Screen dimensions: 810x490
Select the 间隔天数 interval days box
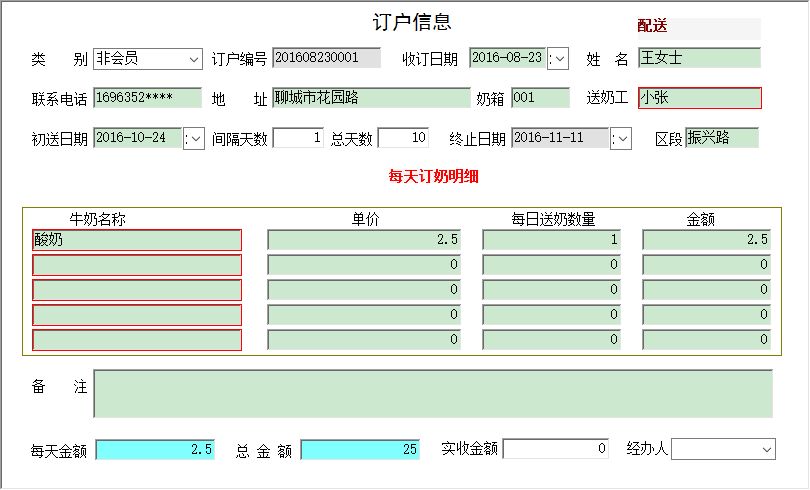point(298,138)
